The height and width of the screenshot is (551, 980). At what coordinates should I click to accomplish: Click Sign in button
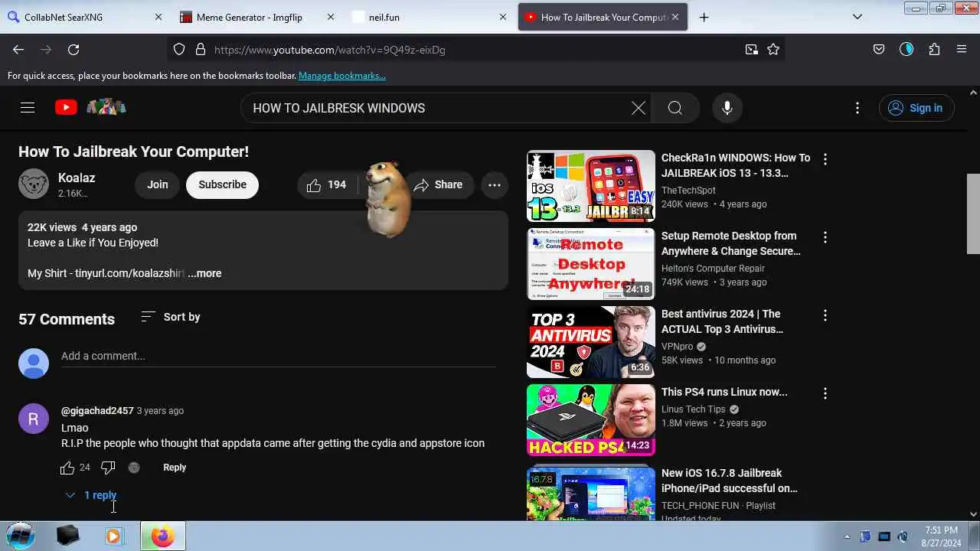coord(916,108)
